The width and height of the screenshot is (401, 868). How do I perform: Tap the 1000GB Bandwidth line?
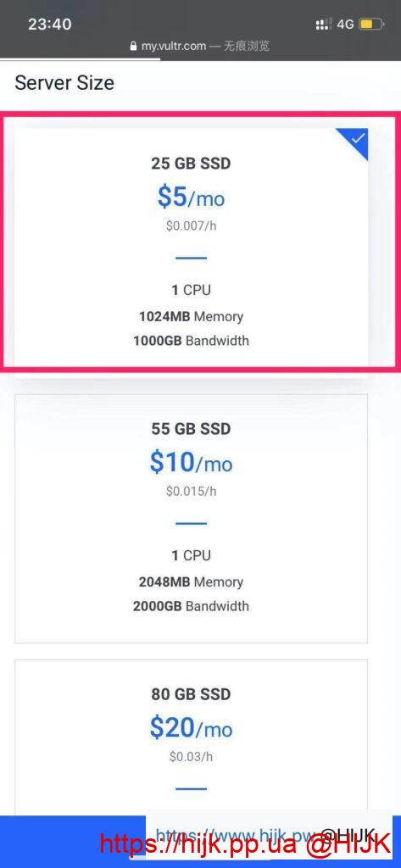click(x=191, y=340)
